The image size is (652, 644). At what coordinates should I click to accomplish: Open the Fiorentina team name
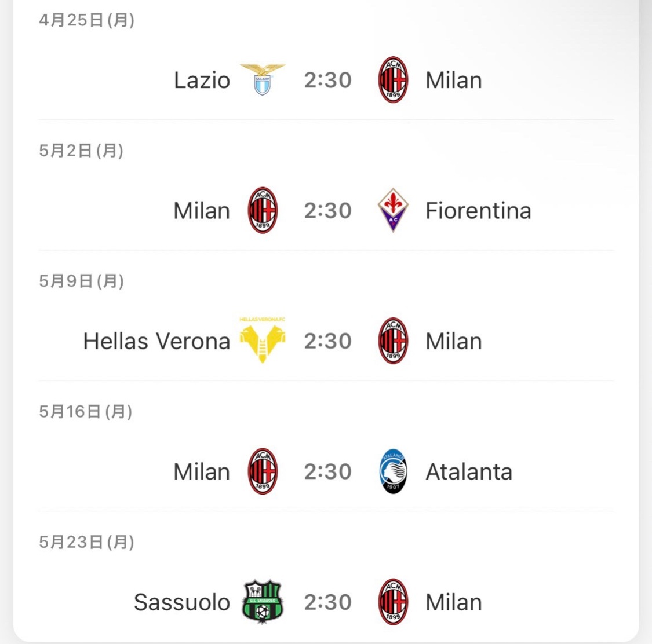pyautogui.click(x=479, y=211)
